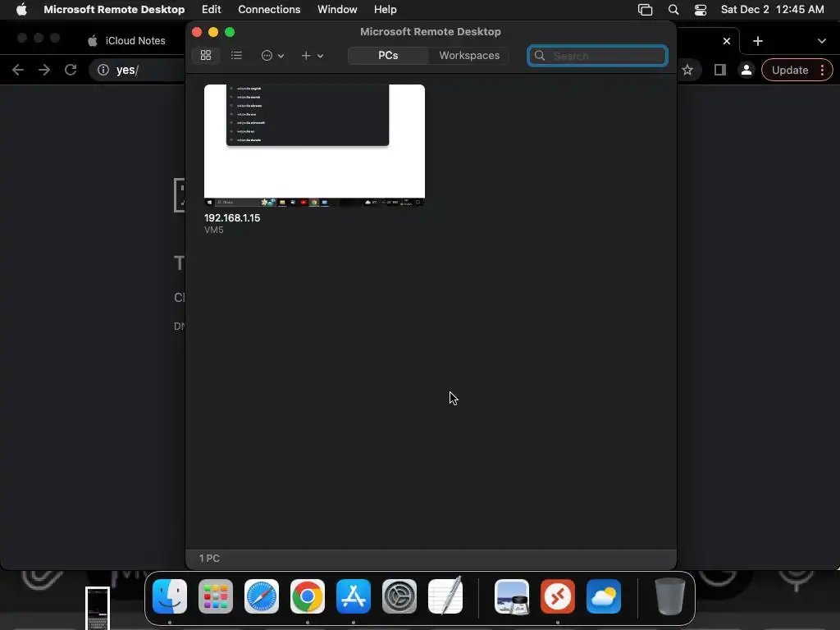Open Launchpad from the Dock
The height and width of the screenshot is (630, 840).
[x=216, y=596]
